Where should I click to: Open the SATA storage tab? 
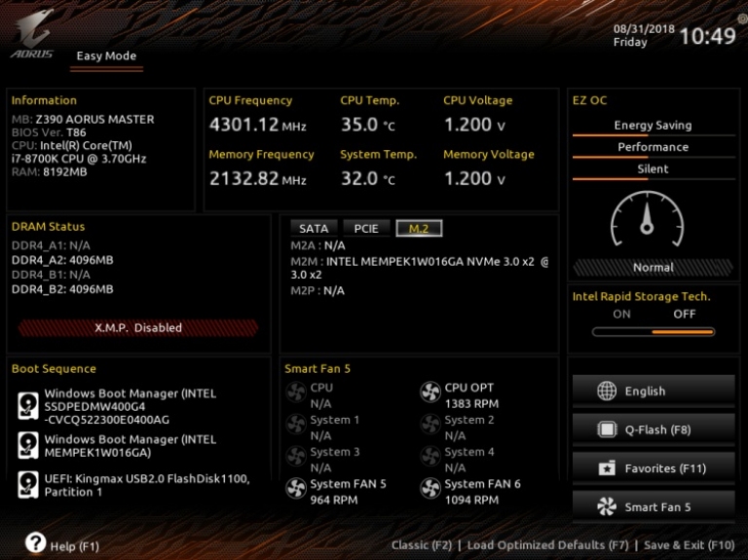pyautogui.click(x=314, y=229)
